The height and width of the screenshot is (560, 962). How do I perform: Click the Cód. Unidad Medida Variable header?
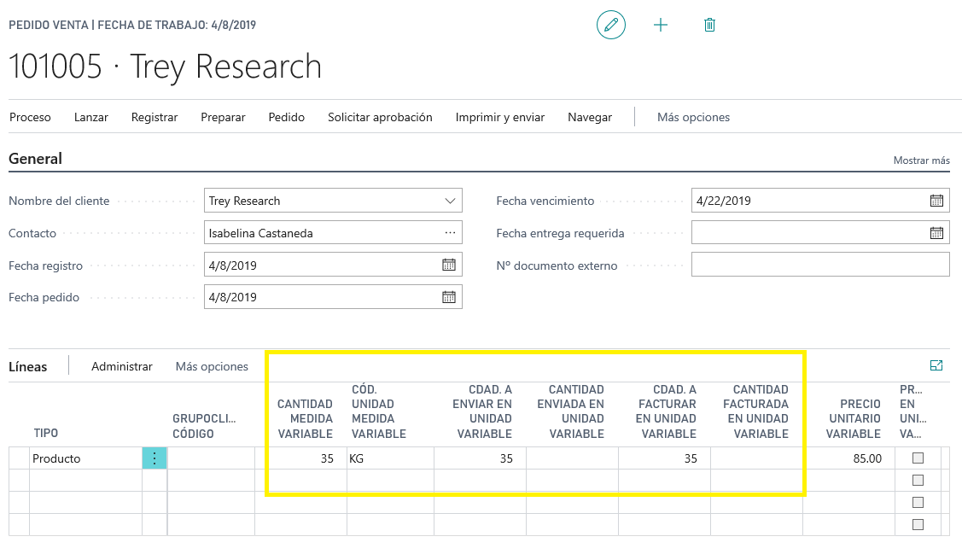click(378, 411)
